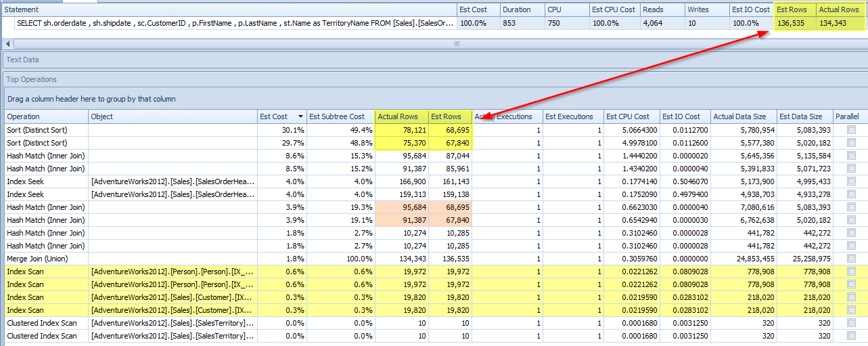Select the Top Operations panel header
This screenshot has width=868, height=346.
coord(32,79)
